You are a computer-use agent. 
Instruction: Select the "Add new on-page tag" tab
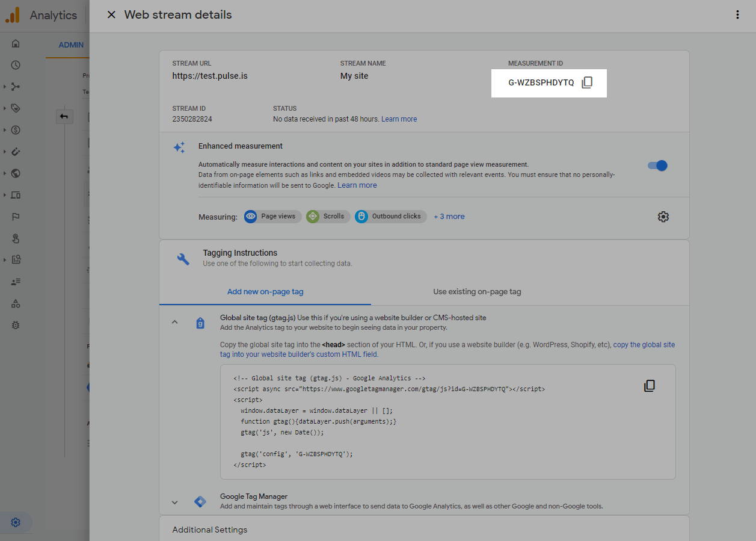point(265,292)
